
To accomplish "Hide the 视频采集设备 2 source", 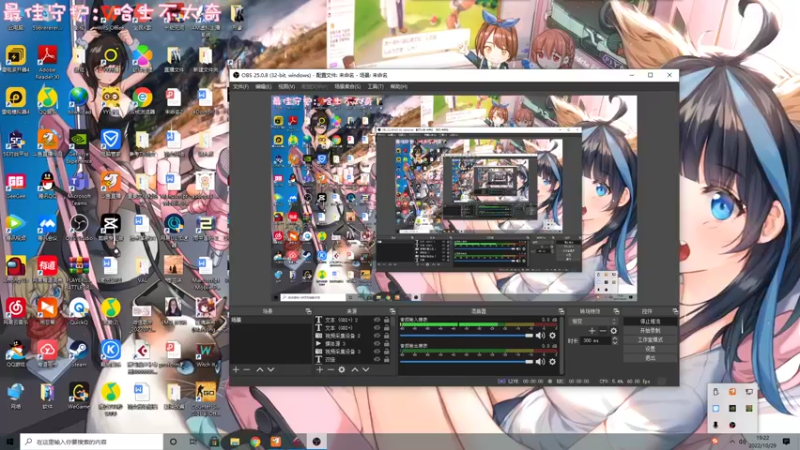I will (x=377, y=336).
